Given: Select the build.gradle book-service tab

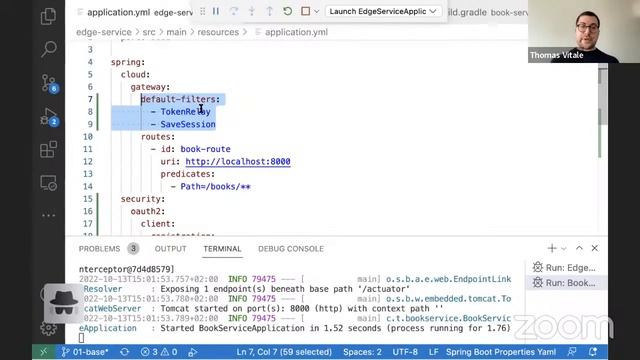Looking at the screenshot, I should (487, 12).
